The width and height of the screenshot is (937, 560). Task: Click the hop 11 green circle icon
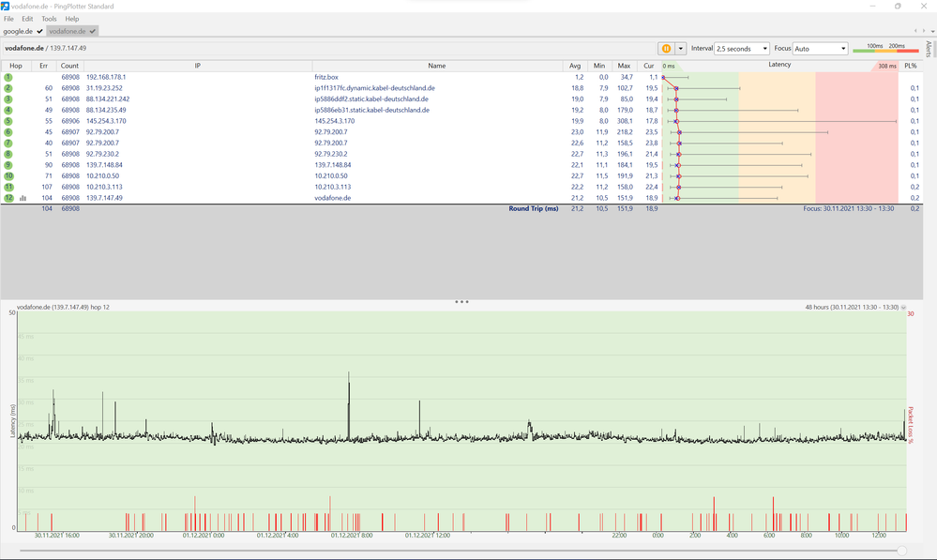[x=8, y=187]
